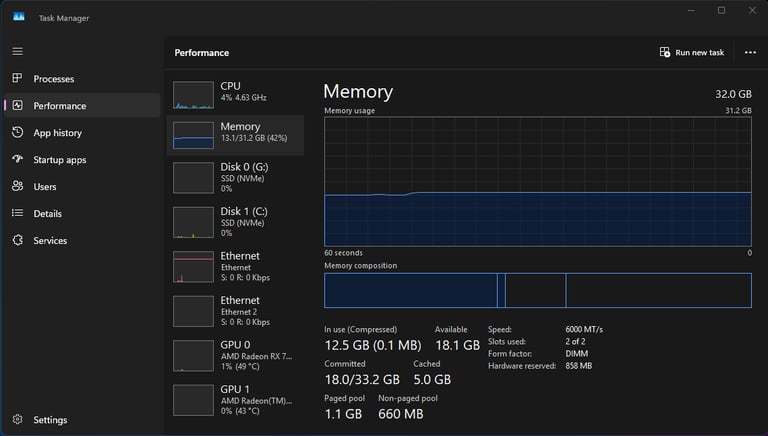Show Disk 1 (C:) performance
The width and height of the screenshot is (768, 436).
(236, 222)
